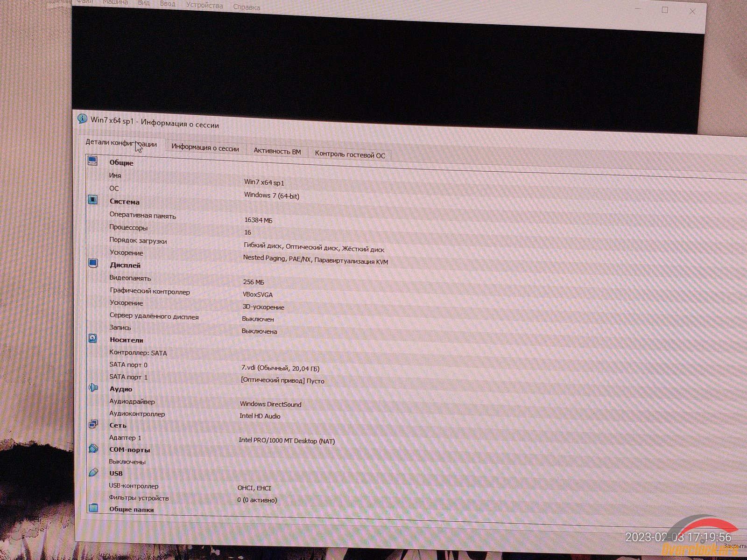Click the Видеопамять label

[130, 278]
